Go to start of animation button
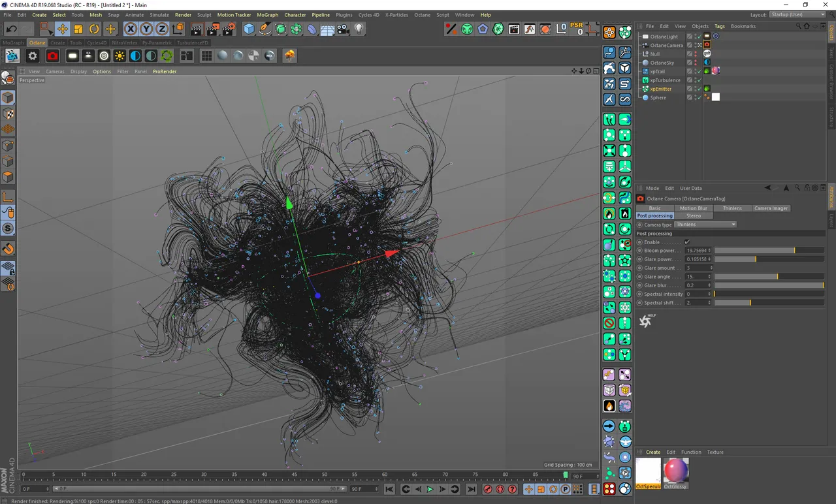Screen dimensions: 836x504 click(x=389, y=489)
